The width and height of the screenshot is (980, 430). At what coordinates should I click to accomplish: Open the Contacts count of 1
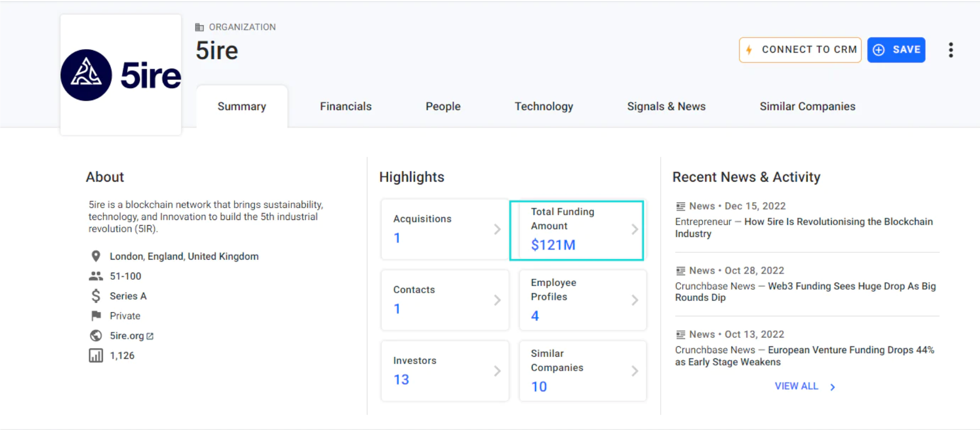397,309
